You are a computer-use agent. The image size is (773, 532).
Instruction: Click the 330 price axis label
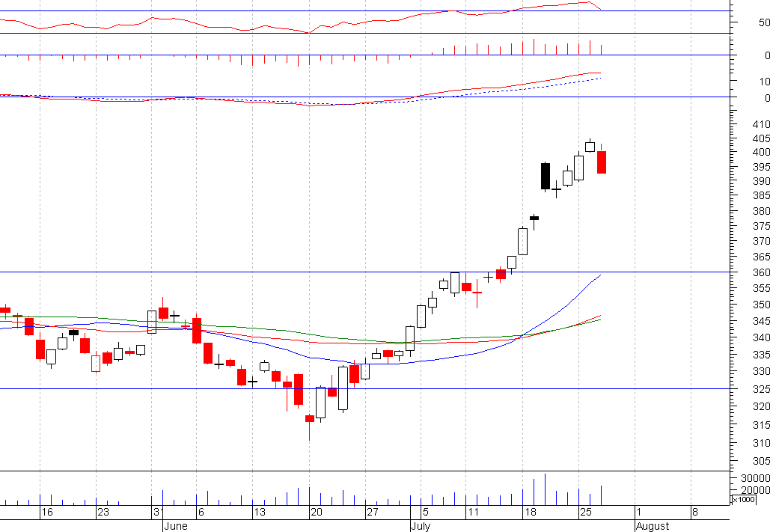click(762, 371)
